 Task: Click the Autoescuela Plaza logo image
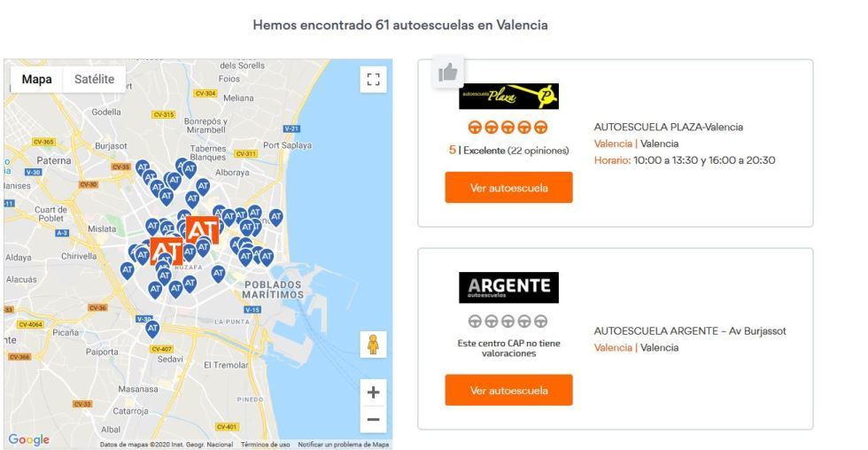pyautogui.click(x=508, y=97)
